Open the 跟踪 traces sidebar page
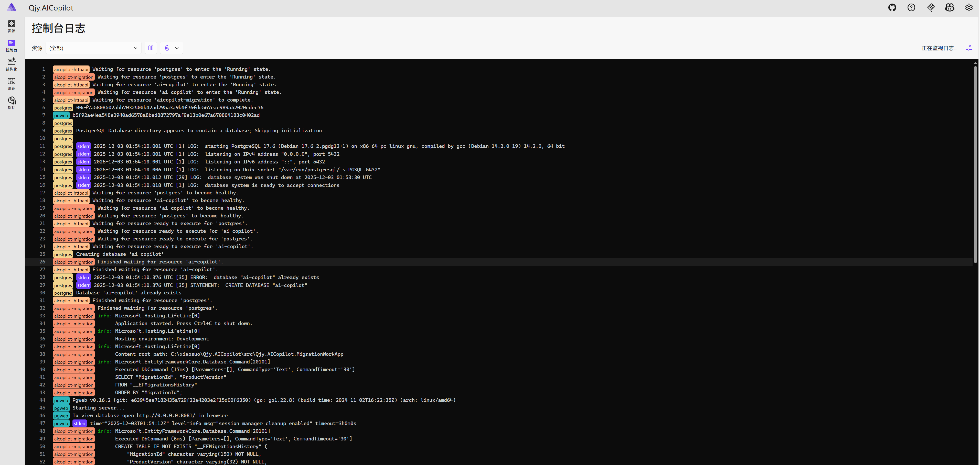The width and height of the screenshot is (980, 465). pyautogui.click(x=12, y=84)
